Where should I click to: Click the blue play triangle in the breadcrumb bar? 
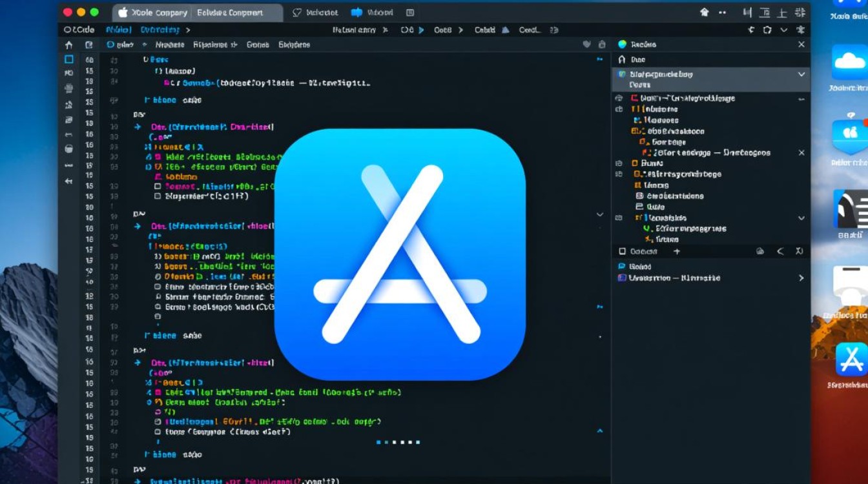(x=422, y=30)
